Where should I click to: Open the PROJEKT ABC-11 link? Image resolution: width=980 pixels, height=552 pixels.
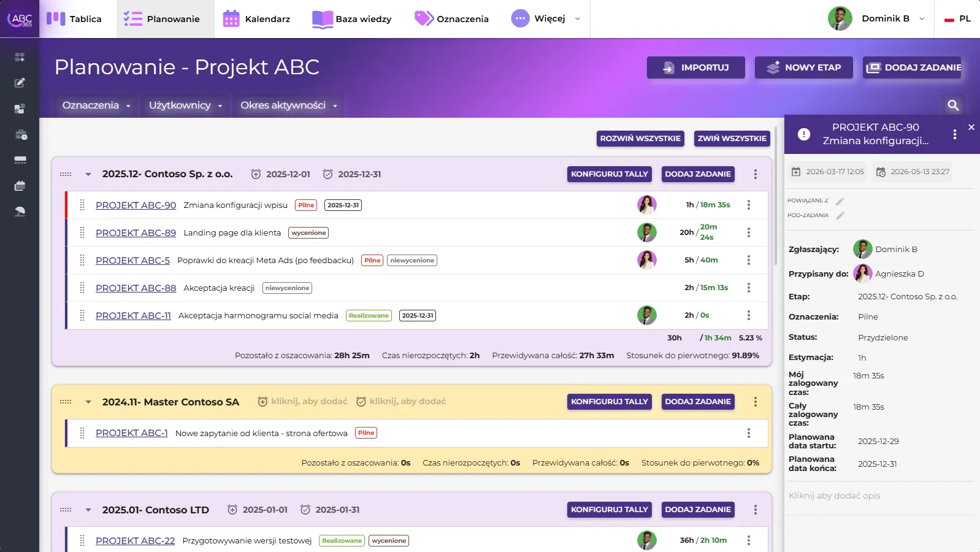click(x=134, y=316)
